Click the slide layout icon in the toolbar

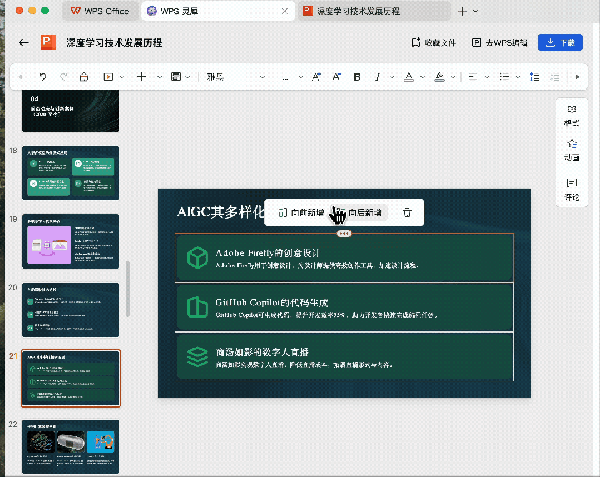pos(176,77)
